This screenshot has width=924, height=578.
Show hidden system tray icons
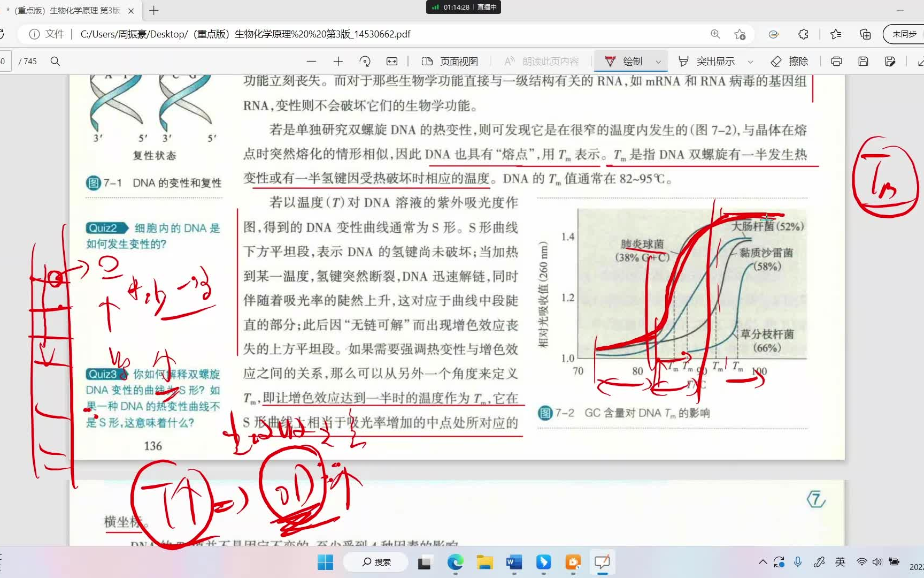(x=763, y=562)
